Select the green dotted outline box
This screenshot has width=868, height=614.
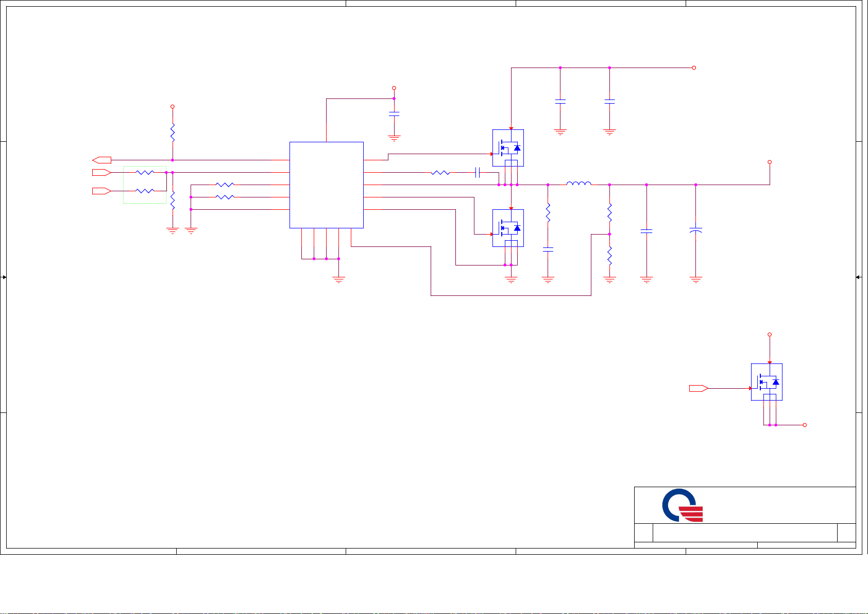pyautogui.click(x=145, y=185)
